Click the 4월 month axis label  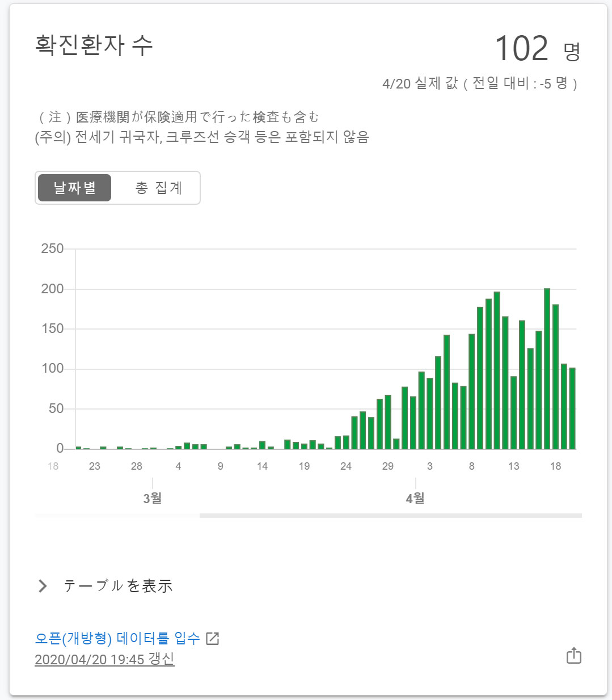pos(416,498)
